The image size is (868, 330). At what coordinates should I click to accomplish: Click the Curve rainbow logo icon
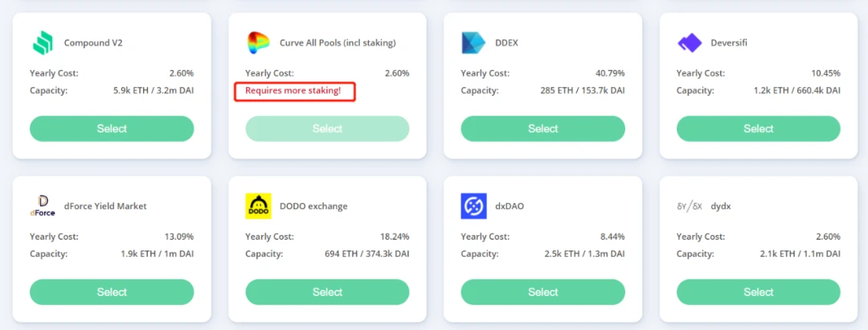(258, 43)
